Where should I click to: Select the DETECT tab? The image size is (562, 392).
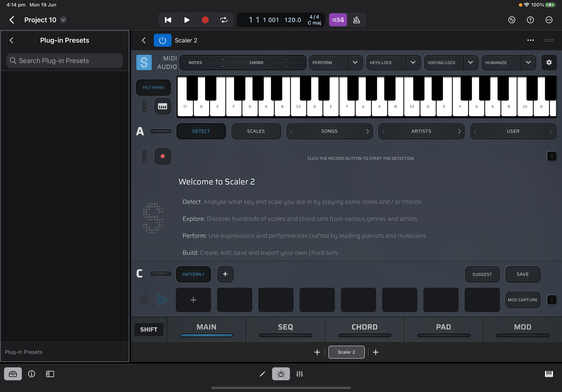pos(201,131)
